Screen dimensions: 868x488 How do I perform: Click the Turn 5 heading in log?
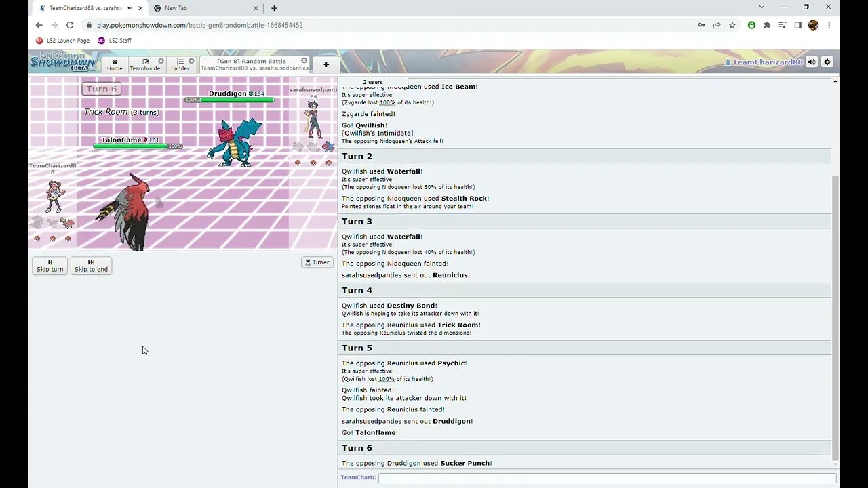point(357,348)
